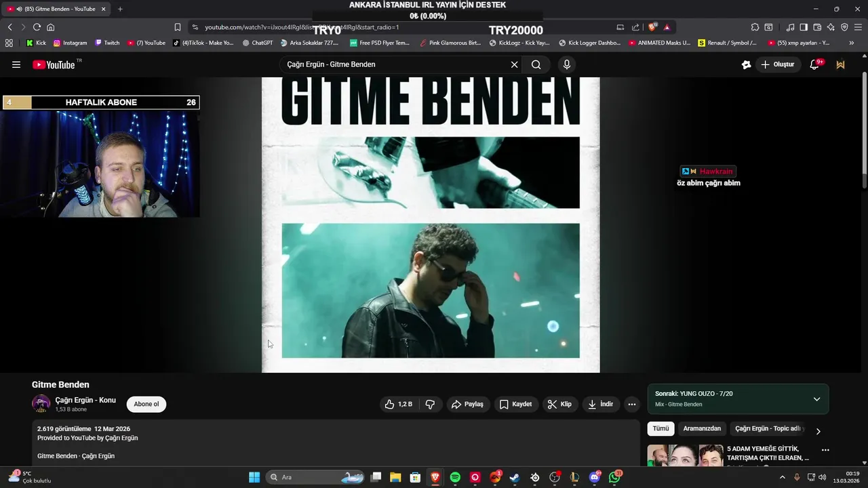Subscribe with the Abone ol button
This screenshot has height=488, width=868.
tap(146, 404)
